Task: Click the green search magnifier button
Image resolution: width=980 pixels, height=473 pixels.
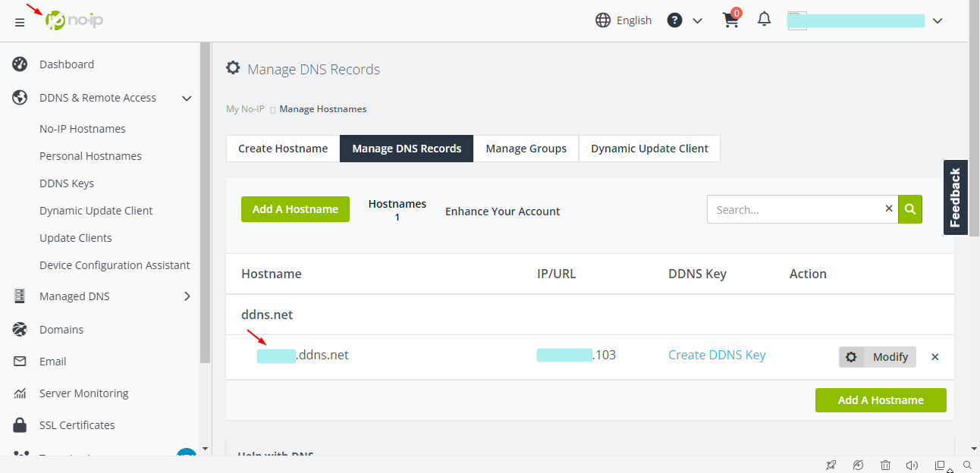Action: point(910,209)
